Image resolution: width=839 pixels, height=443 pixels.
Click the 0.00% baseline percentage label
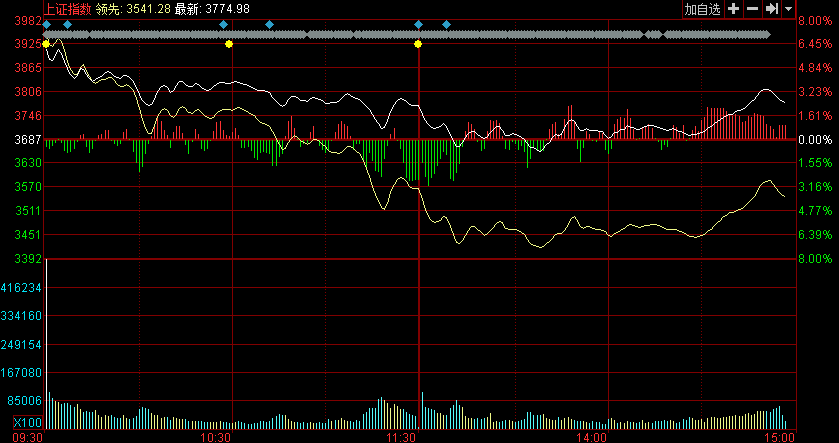tap(814, 140)
